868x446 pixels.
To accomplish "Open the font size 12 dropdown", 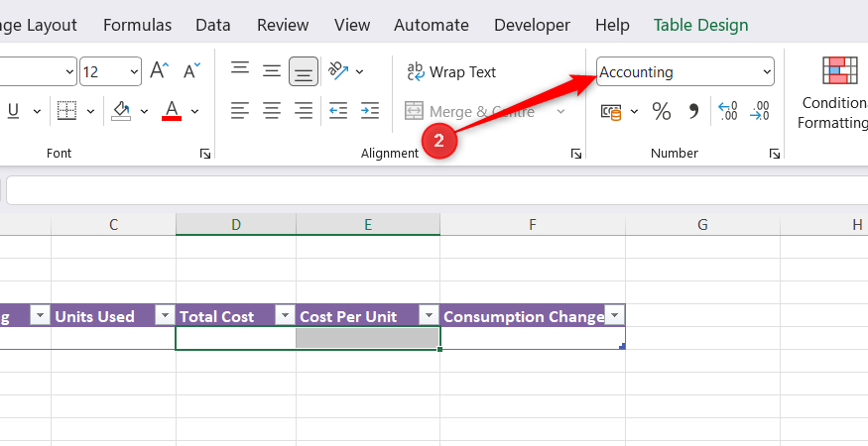I will click(x=134, y=72).
